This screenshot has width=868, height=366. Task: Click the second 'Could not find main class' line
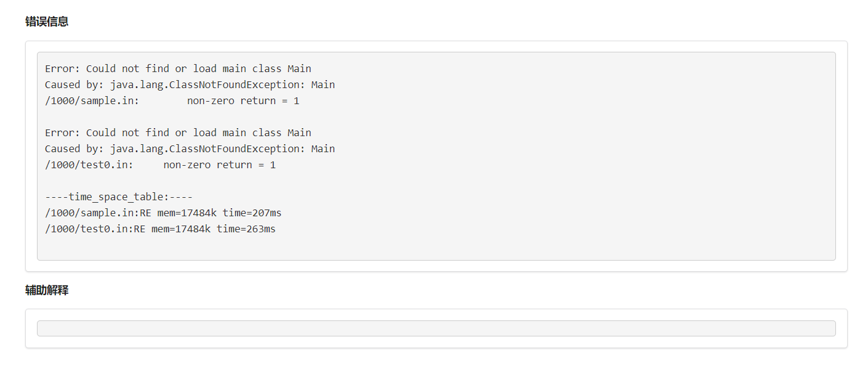point(177,132)
